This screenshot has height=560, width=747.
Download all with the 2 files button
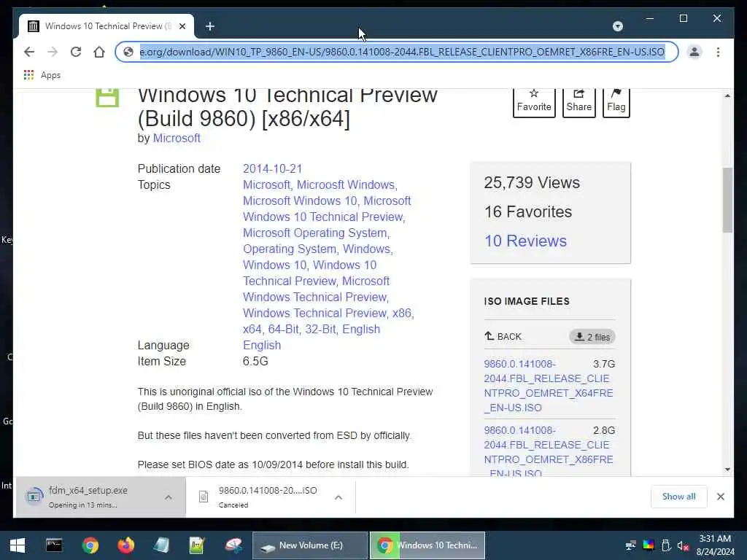592,337
